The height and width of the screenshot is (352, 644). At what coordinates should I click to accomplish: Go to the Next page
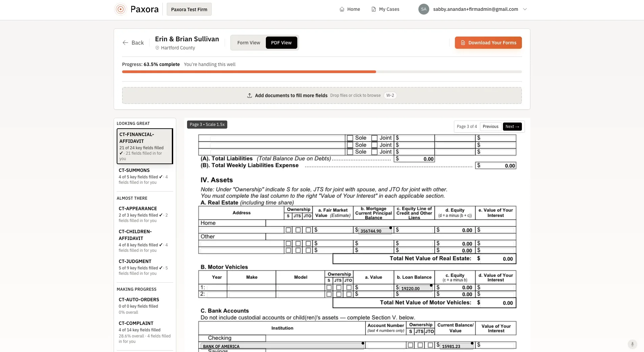(x=512, y=127)
